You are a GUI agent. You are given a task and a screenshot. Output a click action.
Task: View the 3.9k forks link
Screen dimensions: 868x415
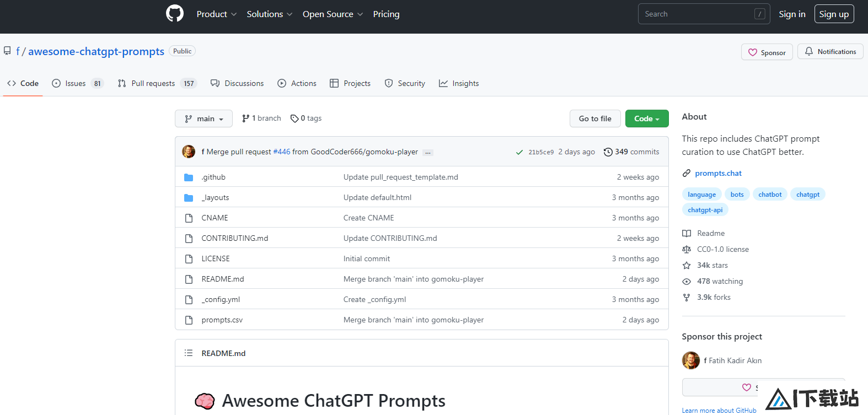(706, 298)
